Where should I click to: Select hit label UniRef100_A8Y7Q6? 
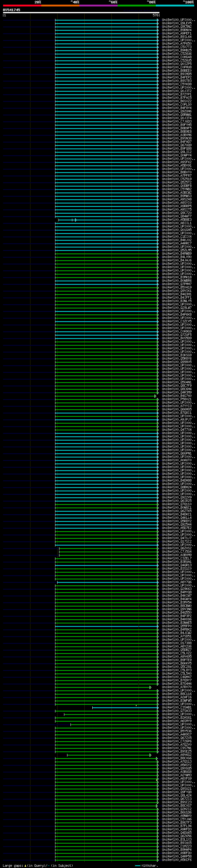click(x=177, y=582)
